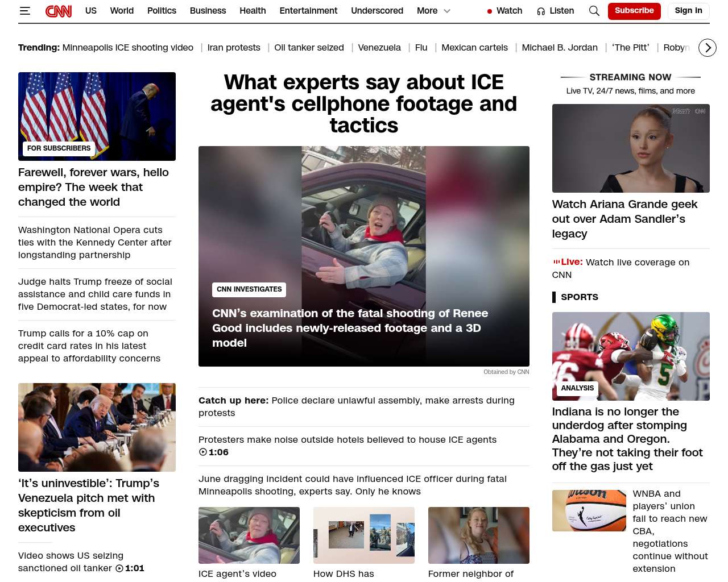Open the Iran protests trending link

tap(234, 48)
